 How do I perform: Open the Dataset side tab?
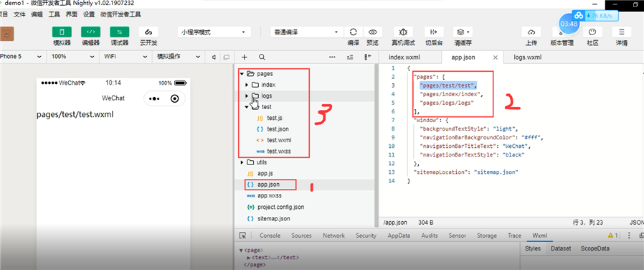(x=561, y=248)
